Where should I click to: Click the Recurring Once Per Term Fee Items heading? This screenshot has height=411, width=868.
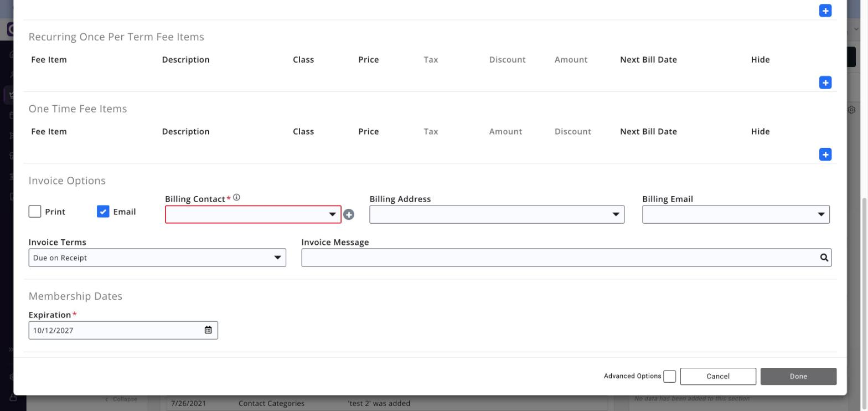[x=116, y=37]
